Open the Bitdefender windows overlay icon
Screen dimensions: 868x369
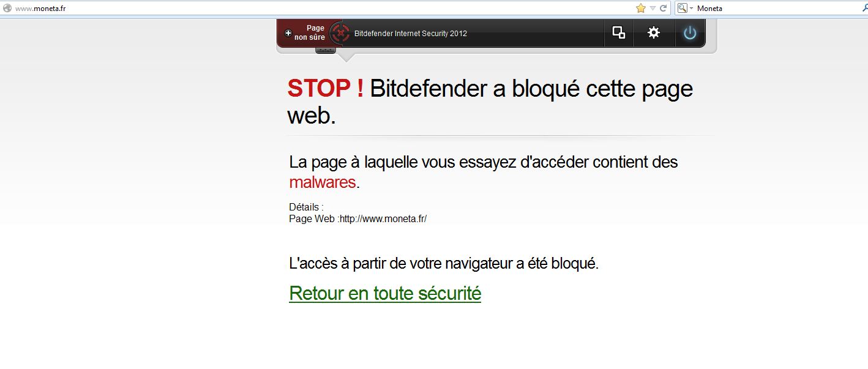click(619, 33)
